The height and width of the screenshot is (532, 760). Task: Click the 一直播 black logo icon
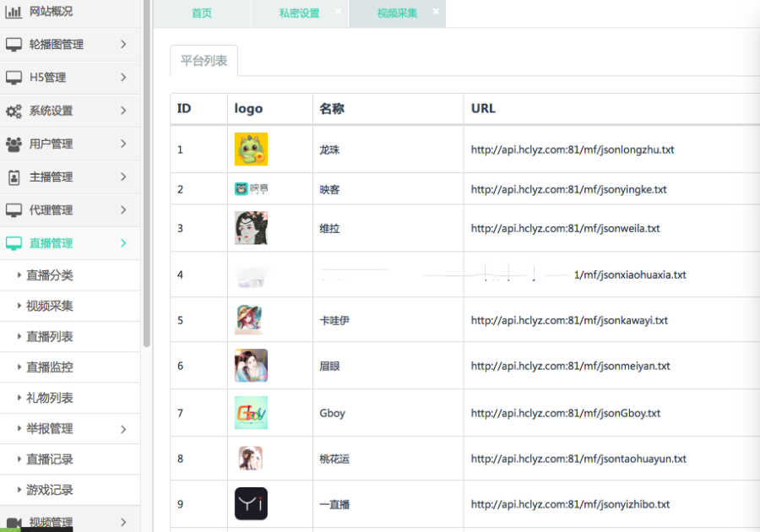(251, 504)
